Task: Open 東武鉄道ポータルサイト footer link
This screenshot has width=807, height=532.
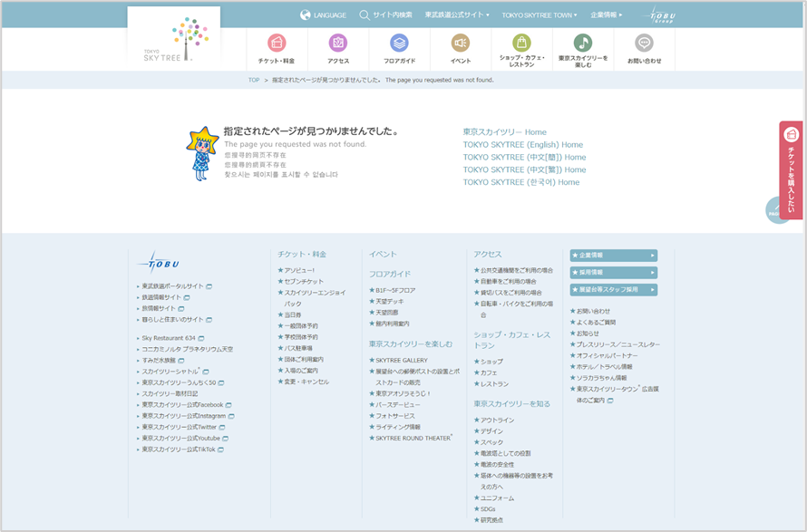Action: tap(174, 286)
